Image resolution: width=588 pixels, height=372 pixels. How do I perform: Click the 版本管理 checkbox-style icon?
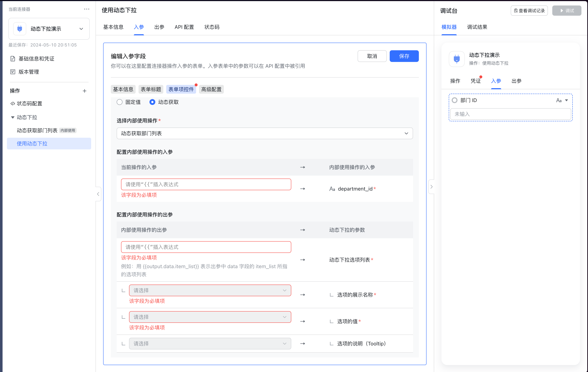pos(13,72)
